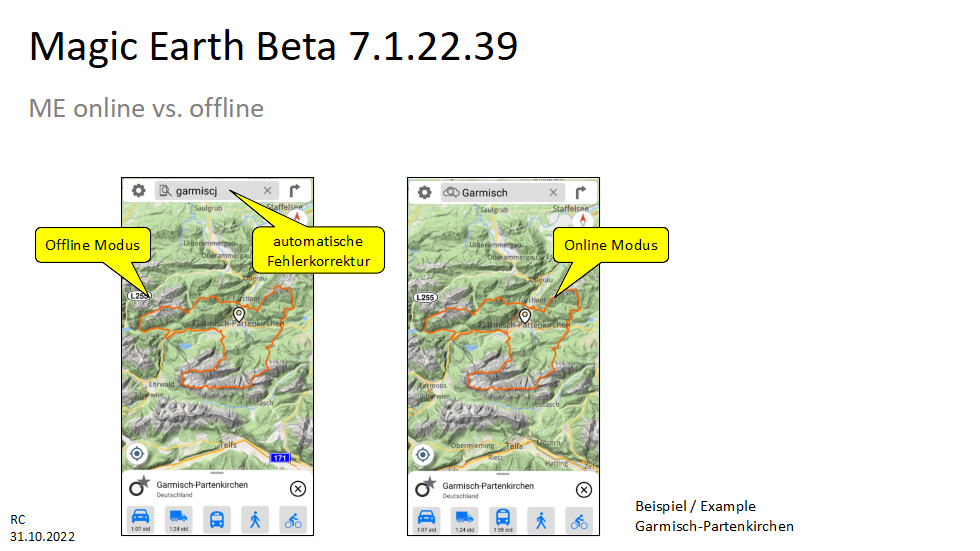Center on my location in the left map
This screenshot has height=551, width=980.
138,454
